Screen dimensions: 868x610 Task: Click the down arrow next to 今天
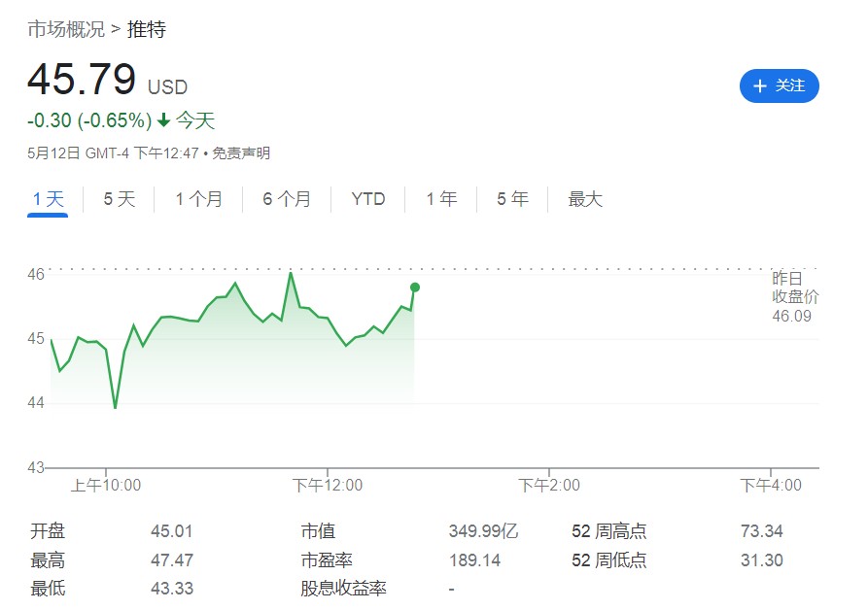tap(163, 120)
